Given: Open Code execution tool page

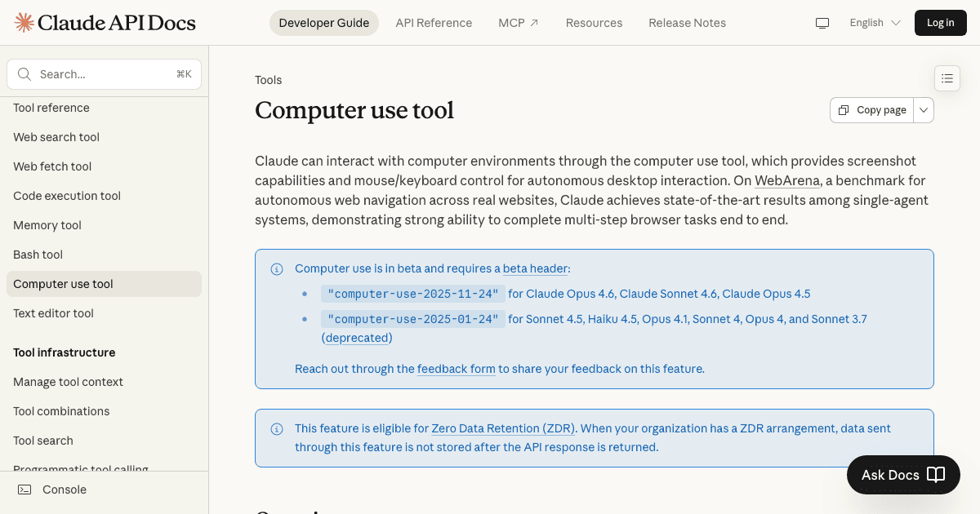Looking at the screenshot, I should [x=67, y=196].
